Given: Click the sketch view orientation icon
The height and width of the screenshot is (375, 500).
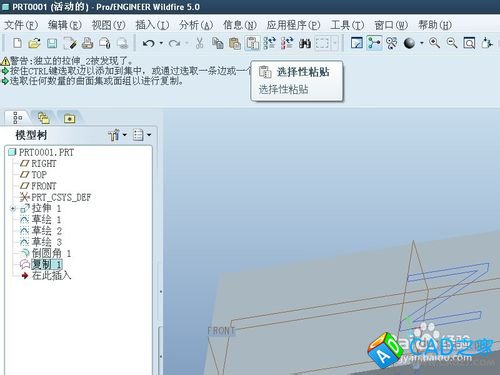Looking at the screenshot, I should [357, 43].
